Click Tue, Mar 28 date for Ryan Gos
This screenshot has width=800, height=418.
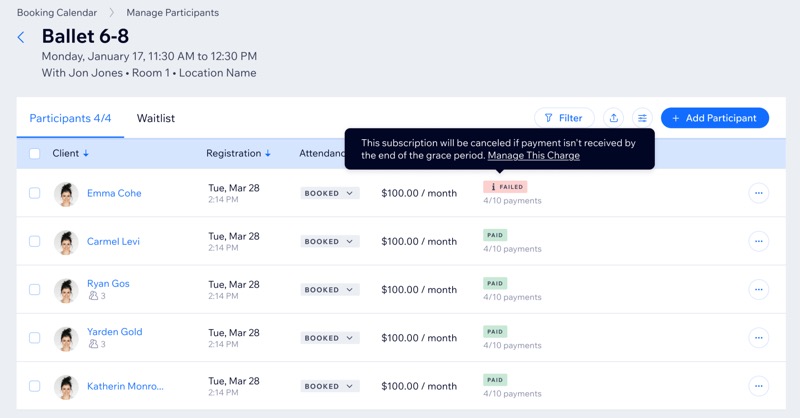click(x=234, y=284)
